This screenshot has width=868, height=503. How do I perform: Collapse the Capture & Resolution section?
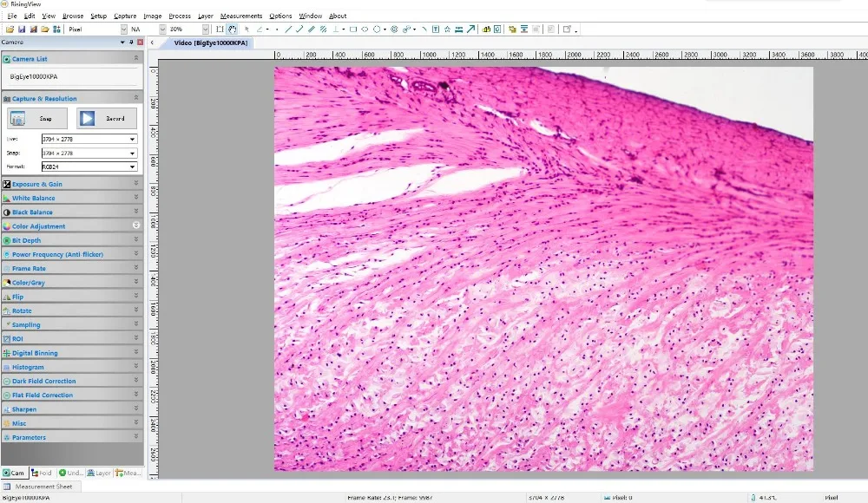72,98
